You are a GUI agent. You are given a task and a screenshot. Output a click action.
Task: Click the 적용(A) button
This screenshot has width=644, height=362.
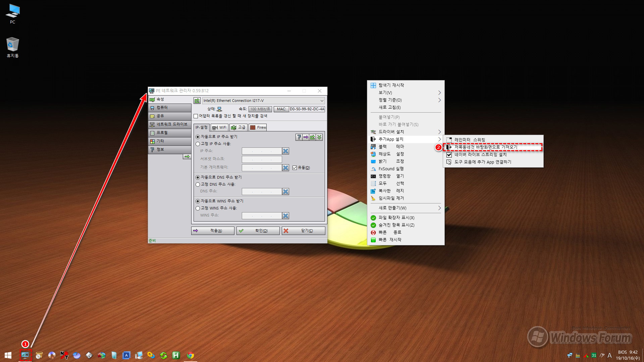[x=213, y=231]
